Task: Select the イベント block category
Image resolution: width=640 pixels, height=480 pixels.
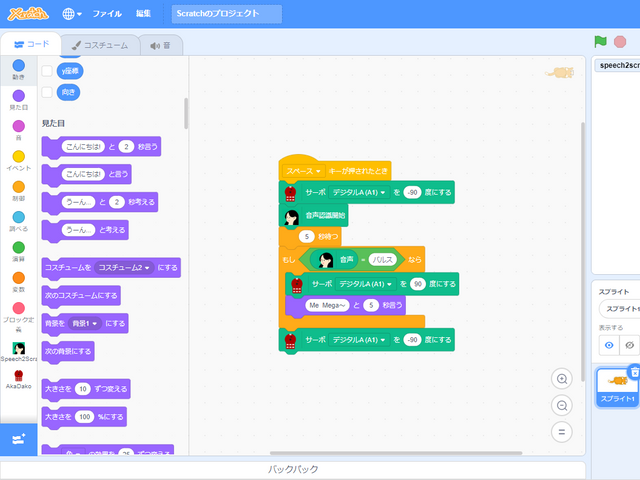Action: coord(19,160)
